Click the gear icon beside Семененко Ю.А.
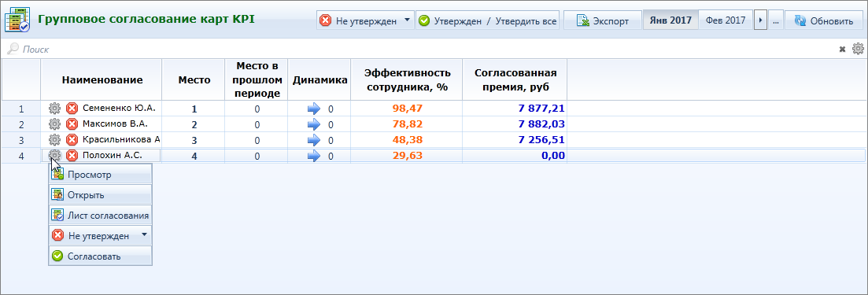This screenshot has width=868, height=295. (55, 108)
